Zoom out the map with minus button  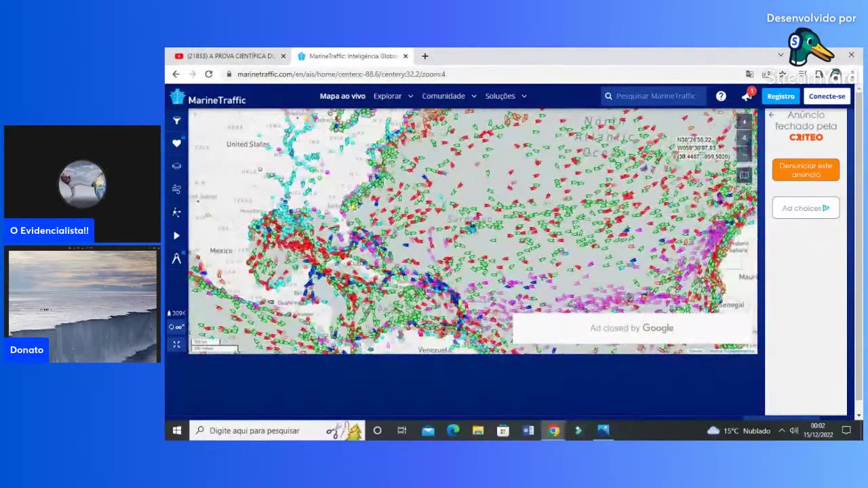coord(744,154)
